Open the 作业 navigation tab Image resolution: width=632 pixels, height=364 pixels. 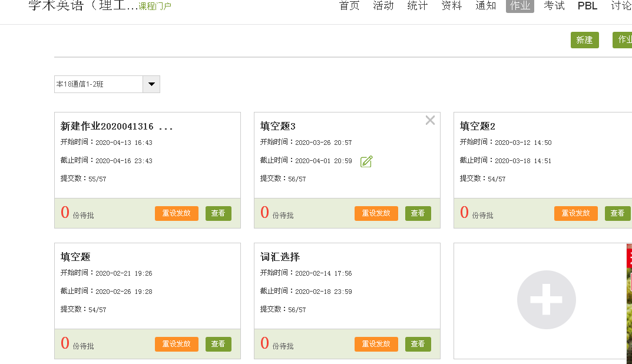click(x=520, y=6)
